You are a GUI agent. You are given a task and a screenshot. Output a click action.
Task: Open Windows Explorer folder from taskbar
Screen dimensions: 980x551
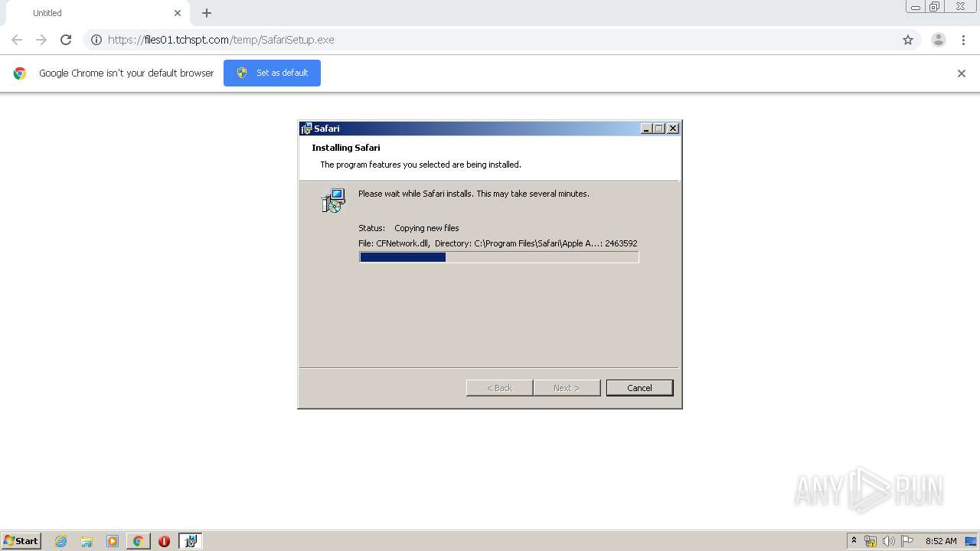(x=87, y=541)
